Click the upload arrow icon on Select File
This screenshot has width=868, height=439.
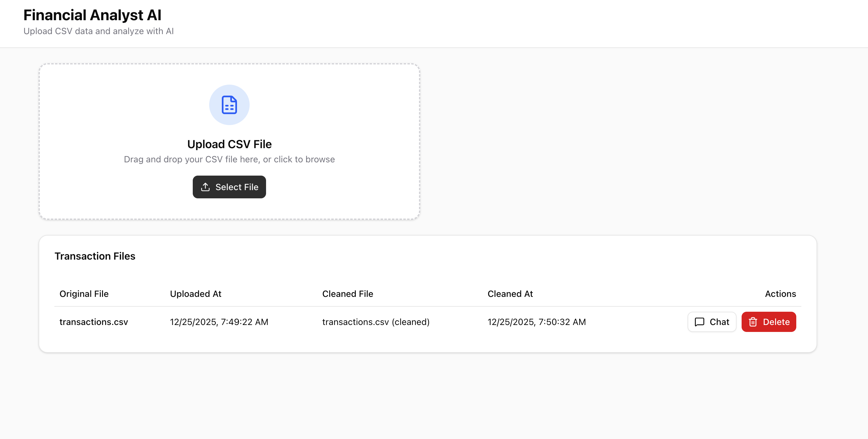coord(205,187)
